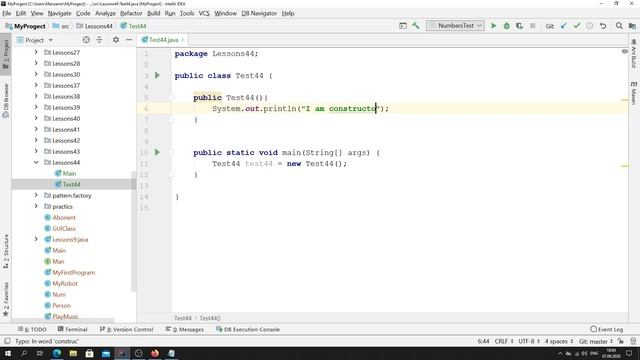Select Main class under Lessons44
Screen dimensions: 640x360
point(69,173)
